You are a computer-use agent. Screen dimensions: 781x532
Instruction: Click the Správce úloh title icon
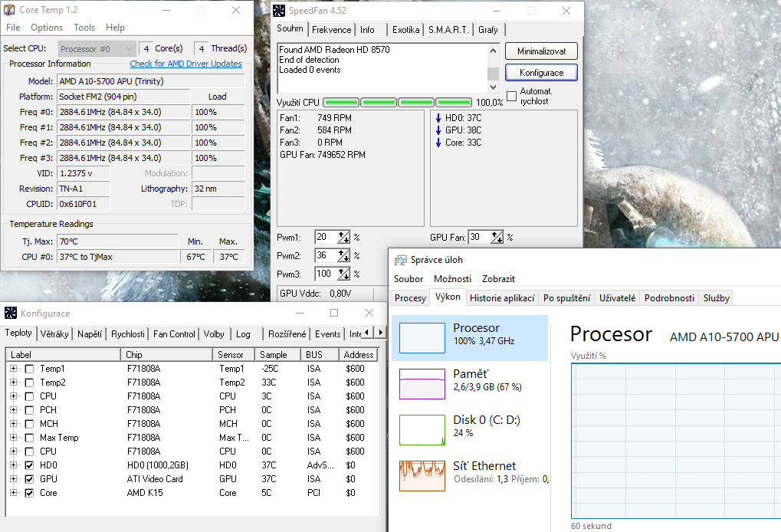[400, 260]
